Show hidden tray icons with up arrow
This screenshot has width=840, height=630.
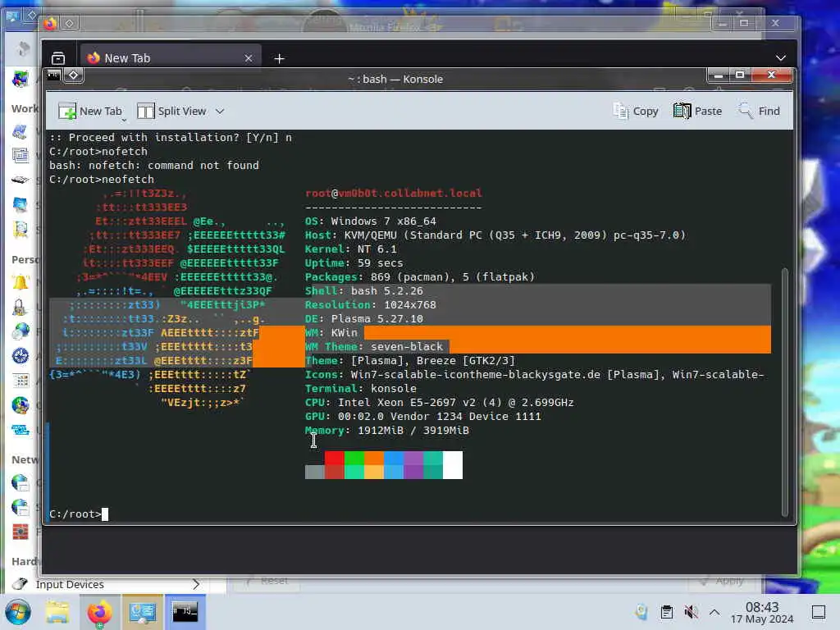(714, 612)
